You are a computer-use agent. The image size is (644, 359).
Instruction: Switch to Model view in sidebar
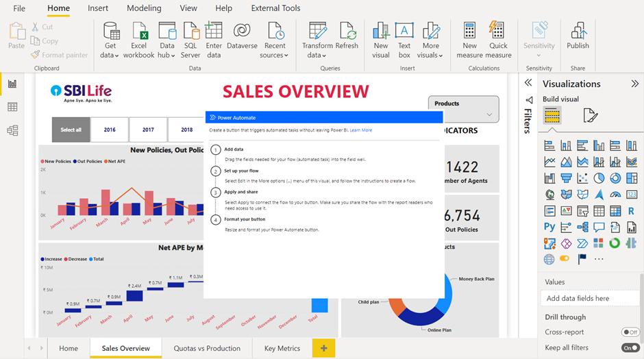point(12,131)
